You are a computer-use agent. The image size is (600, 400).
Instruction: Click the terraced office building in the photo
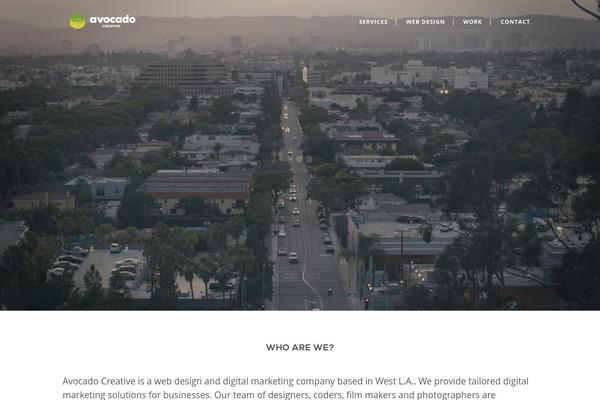coord(184,77)
